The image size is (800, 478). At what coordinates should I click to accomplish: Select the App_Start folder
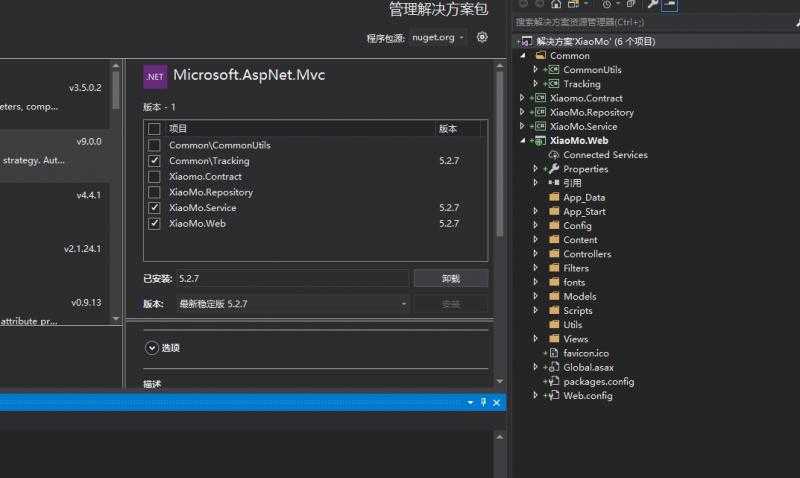(x=584, y=211)
